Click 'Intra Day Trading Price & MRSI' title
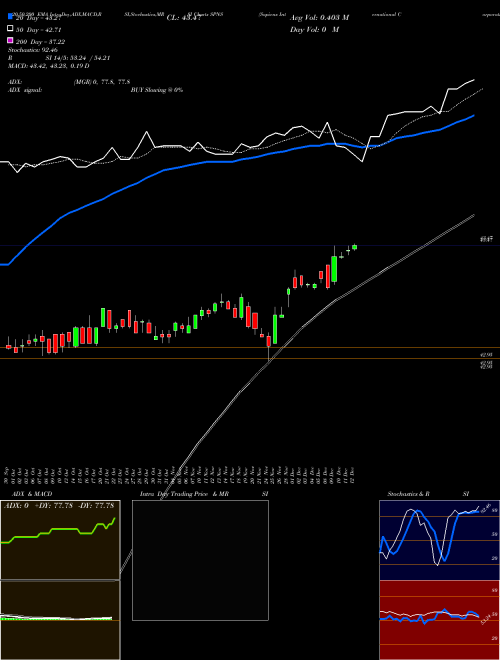This screenshot has height=660, width=500. (x=204, y=494)
